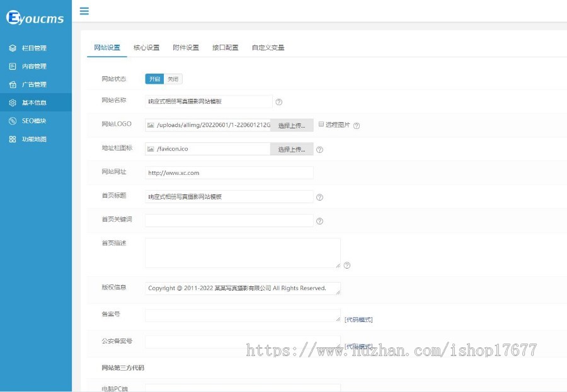Focus the /favicon.ico path field
This screenshot has height=392, width=567.
[x=207, y=149]
